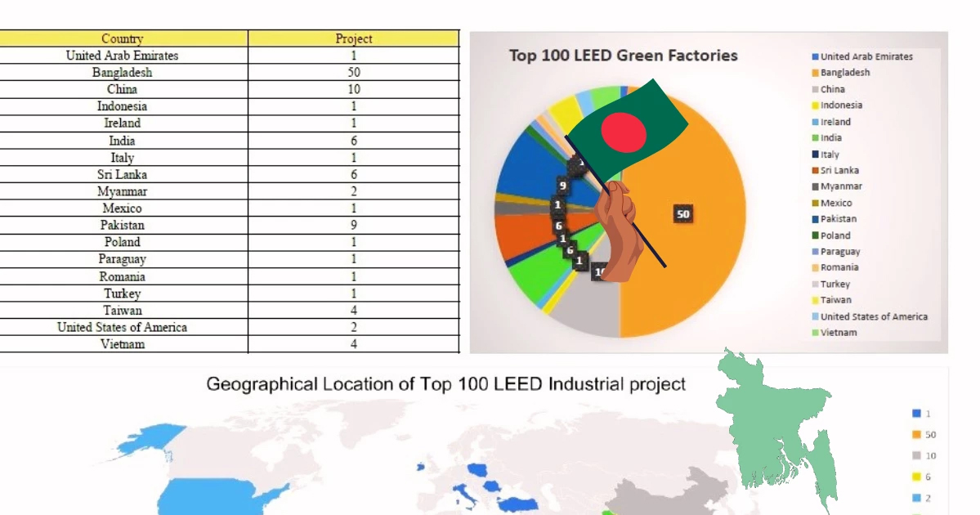This screenshot has height=515, width=980.
Task: Click the Pakistan legend color square
Action: point(816,219)
